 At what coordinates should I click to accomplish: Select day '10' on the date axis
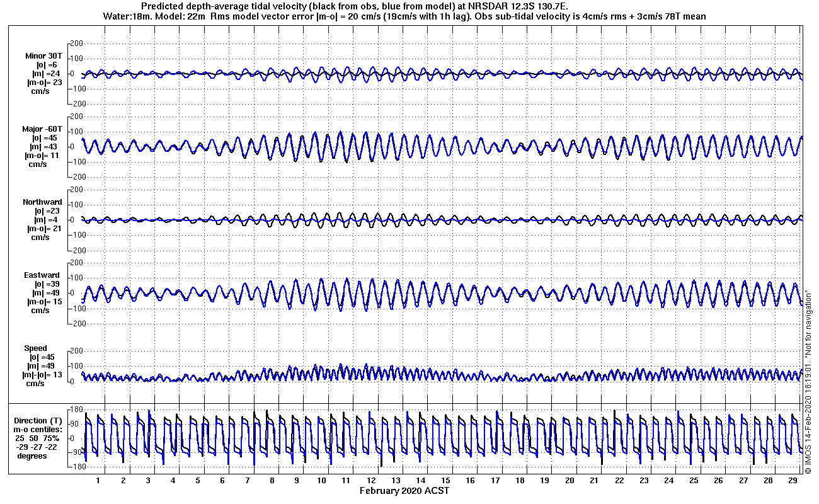[321, 481]
